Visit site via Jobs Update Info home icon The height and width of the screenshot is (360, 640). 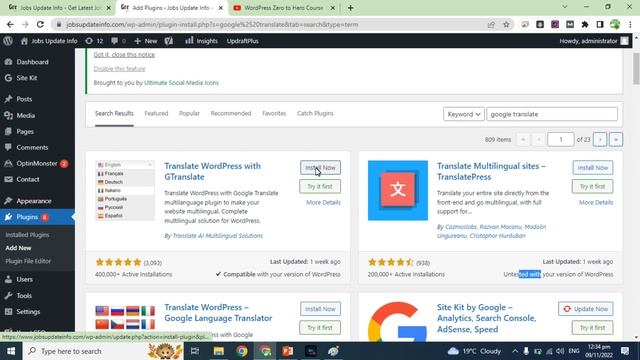[49, 41]
